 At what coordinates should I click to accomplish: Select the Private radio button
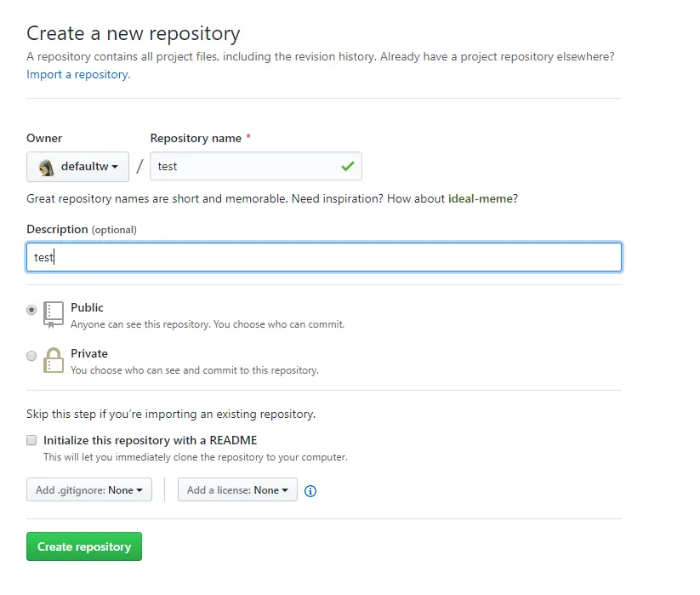[31, 356]
